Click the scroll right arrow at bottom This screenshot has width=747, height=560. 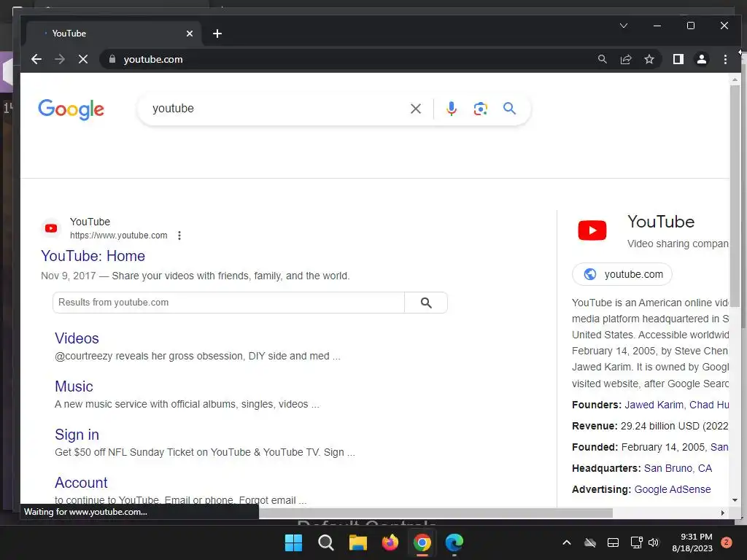click(x=723, y=513)
